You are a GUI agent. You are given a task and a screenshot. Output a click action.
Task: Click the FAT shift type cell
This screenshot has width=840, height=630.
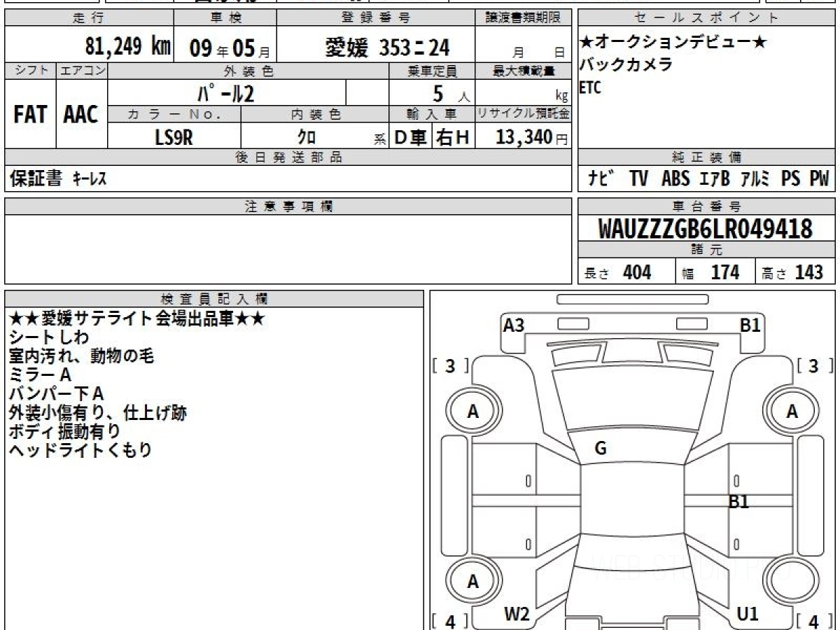pyautogui.click(x=30, y=115)
